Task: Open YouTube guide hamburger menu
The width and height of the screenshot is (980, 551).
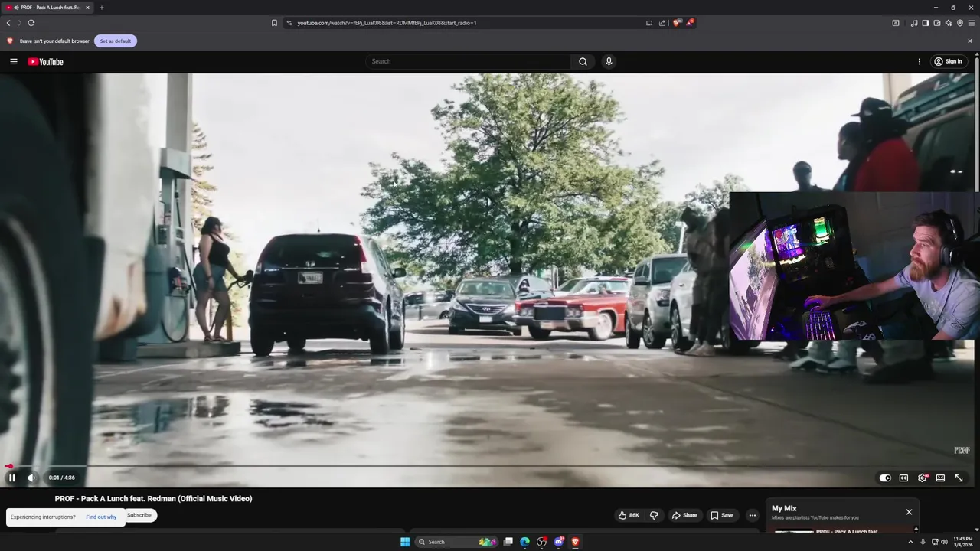Action: point(14,61)
